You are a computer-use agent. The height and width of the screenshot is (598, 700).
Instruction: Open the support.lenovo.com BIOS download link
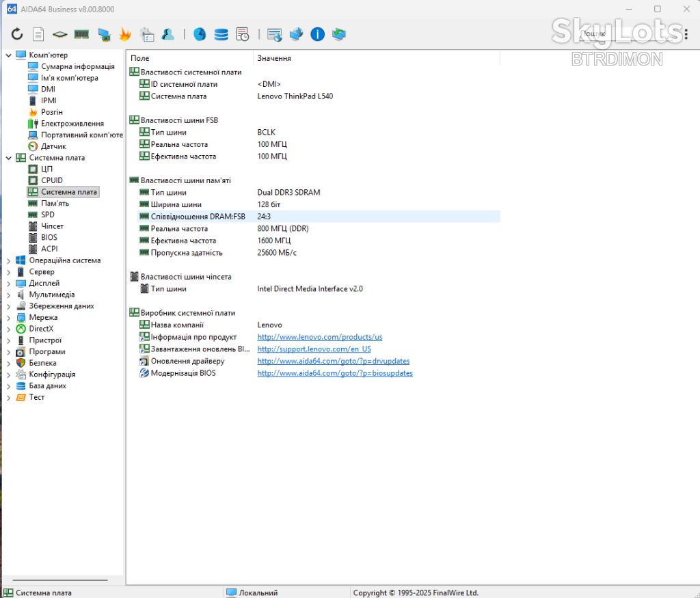[314, 349]
